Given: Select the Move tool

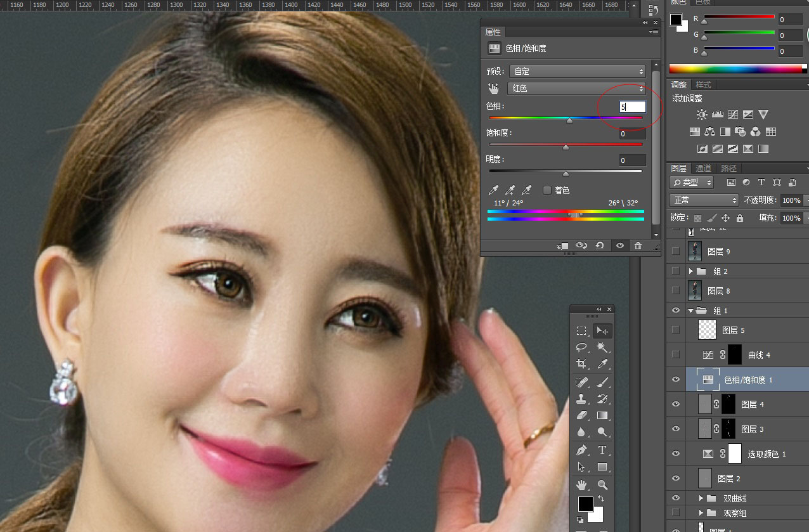Looking at the screenshot, I should point(602,331).
